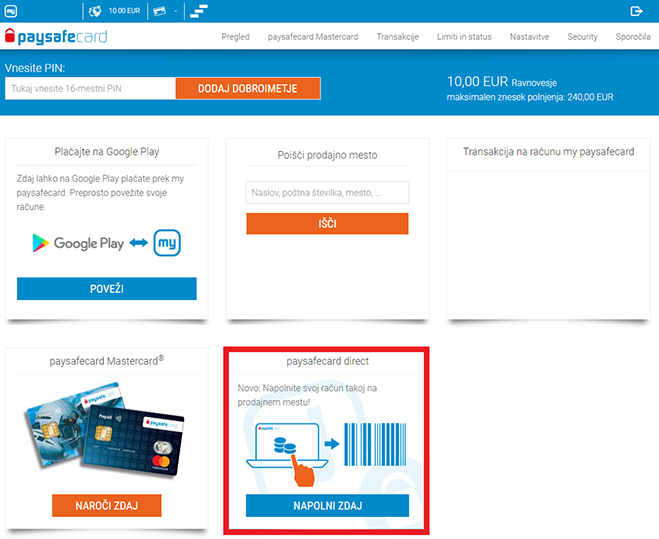Click the stacked bars icon in top bar
This screenshot has width=659, height=539.
pos(199,11)
